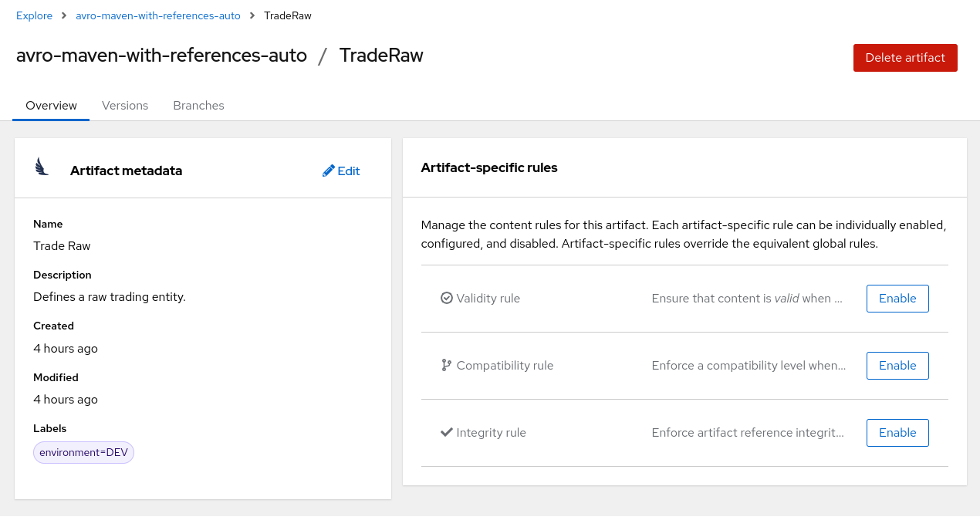Click the Validity rule check-circle icon
Screen dimensions: 980x527
446,298
